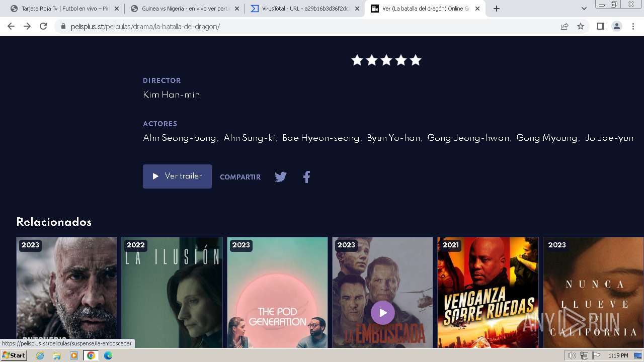Open The Pod Generation movie poster
The width and height of the screenshot is (644, 362).
pos(277,293)
